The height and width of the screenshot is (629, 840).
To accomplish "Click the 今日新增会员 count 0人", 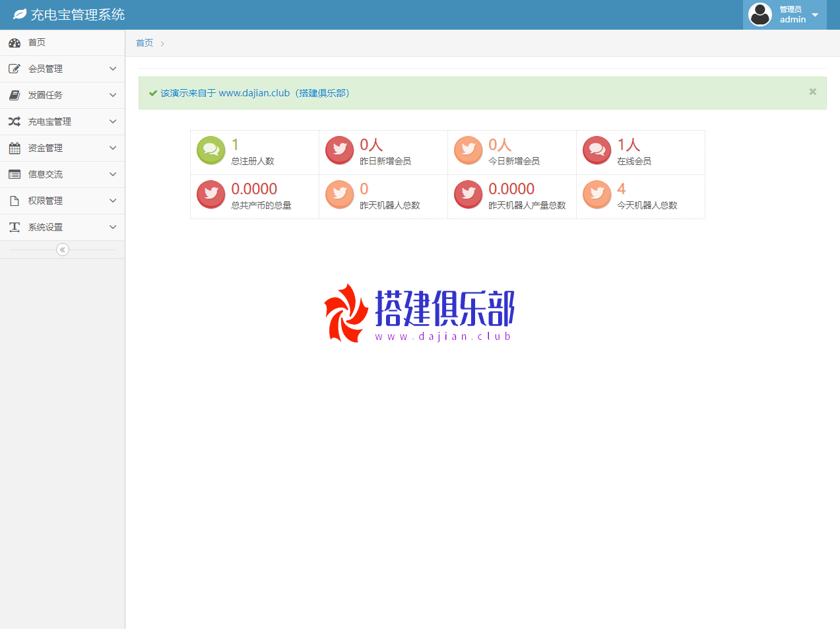I will (x=500, y=145).
